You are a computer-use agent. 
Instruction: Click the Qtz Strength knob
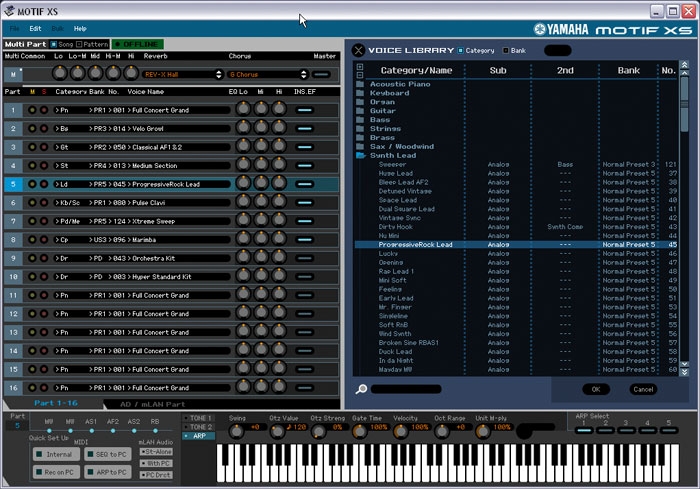coord(318,431)
